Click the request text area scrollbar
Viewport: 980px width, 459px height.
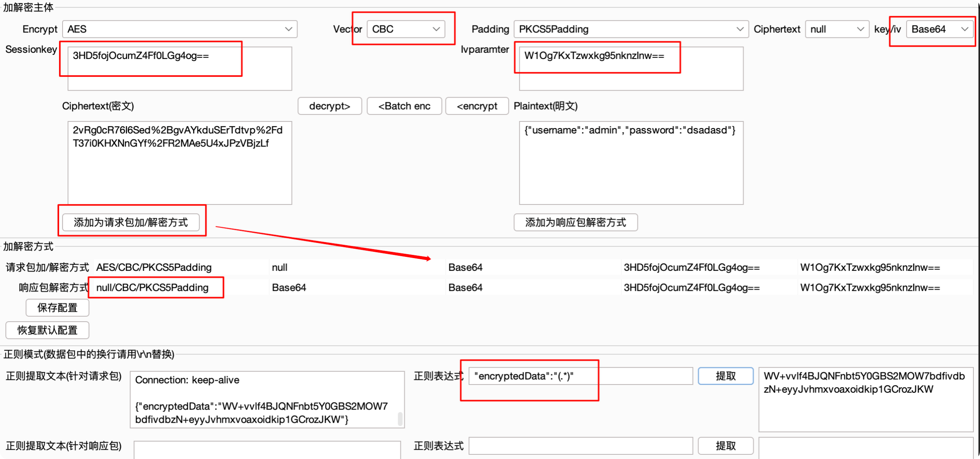click(400, 419)
